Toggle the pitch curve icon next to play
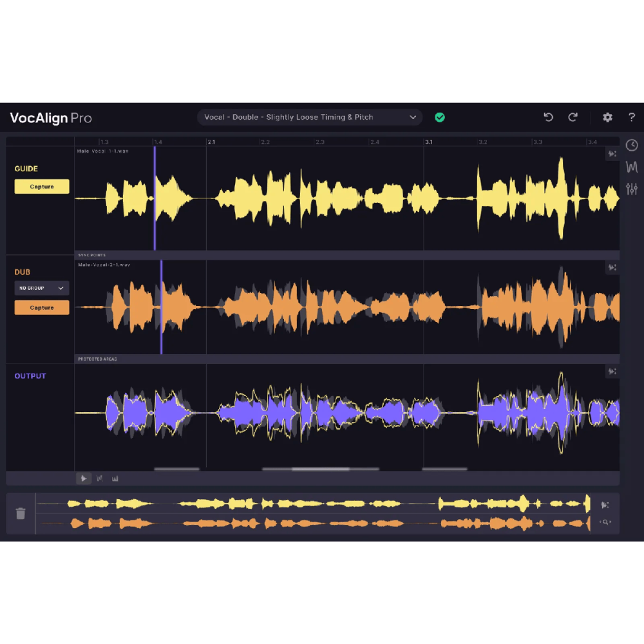Screen dimensions: 644x644 pyautogui.click(x=100, y=478)
